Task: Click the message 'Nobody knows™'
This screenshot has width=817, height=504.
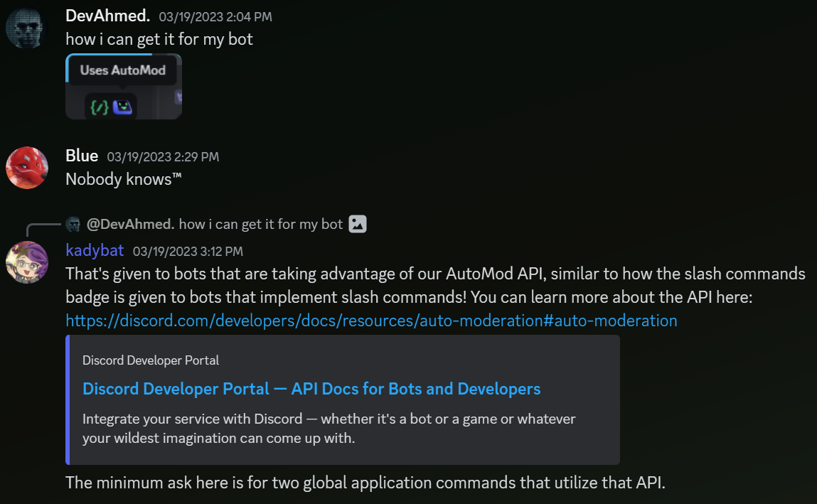Action: click(124, 179)
